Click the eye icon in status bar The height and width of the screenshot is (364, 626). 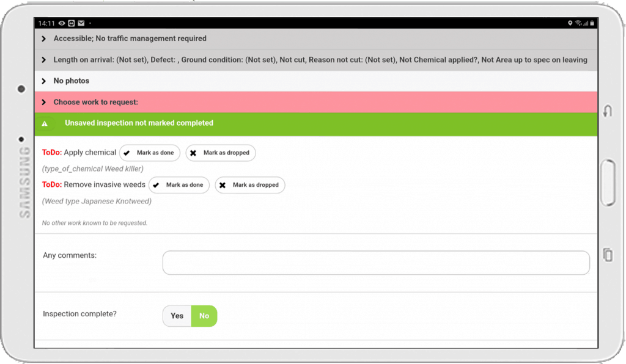[x=62, y=23]
